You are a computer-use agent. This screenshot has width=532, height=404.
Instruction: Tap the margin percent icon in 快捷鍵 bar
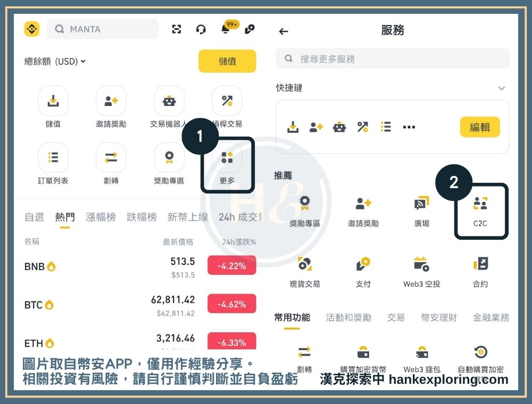[362, 127]
